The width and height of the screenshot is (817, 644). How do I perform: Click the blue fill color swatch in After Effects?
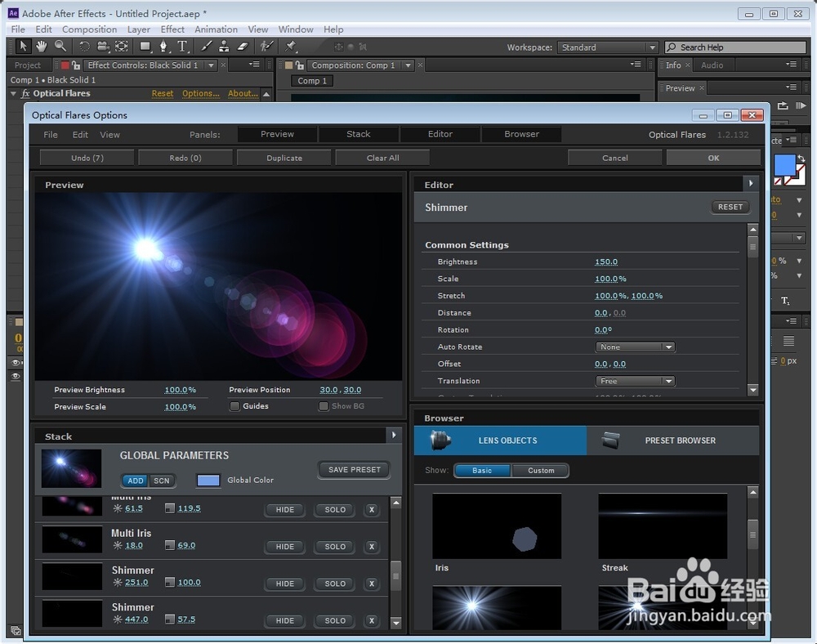click(784, 165)
